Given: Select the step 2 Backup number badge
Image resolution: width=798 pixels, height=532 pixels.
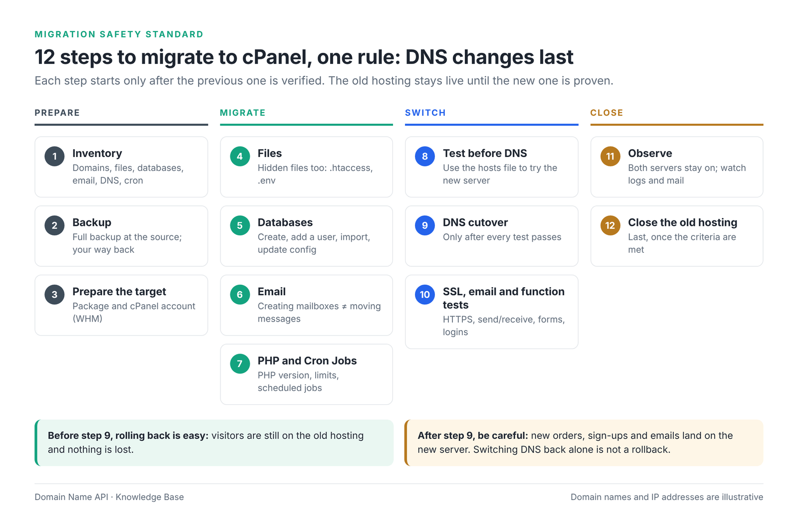Looking at the screenshot, I should (x=54, y=225).
